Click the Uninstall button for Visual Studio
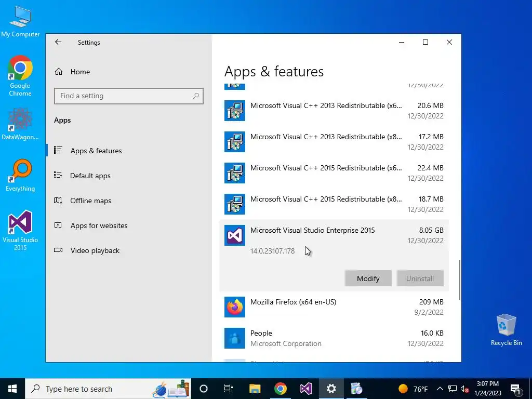The image size is (532, 399). [420, 278]
